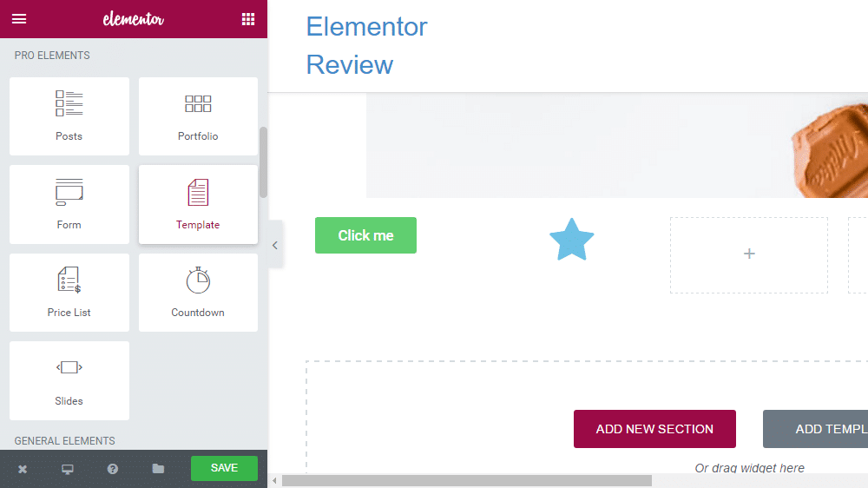Select the Form widget
Image resolution: width=868 pixels, height=488 pixels.
click(x=69, y=204)
